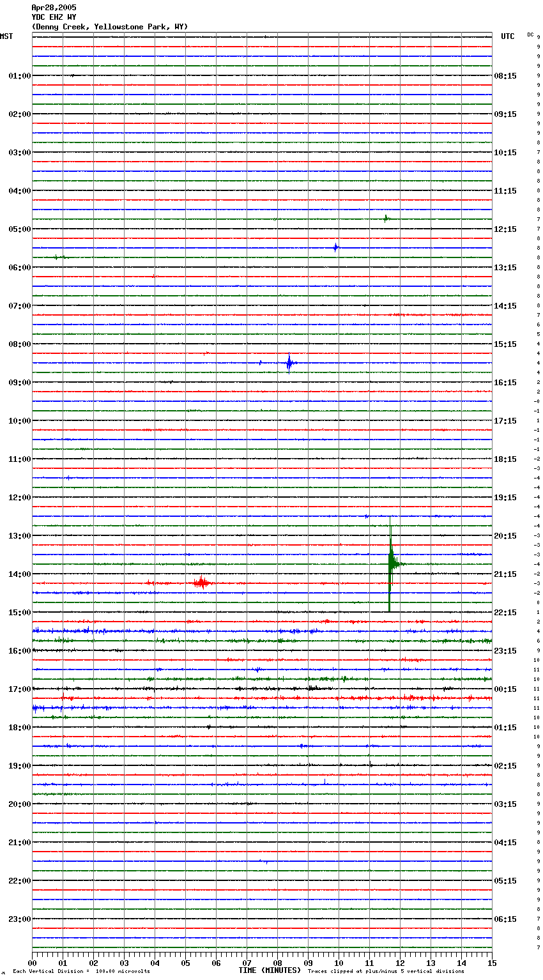Click the station code YDC EHZ WY
The width and height of the screenshot is (543, 980).
point(54,17)
